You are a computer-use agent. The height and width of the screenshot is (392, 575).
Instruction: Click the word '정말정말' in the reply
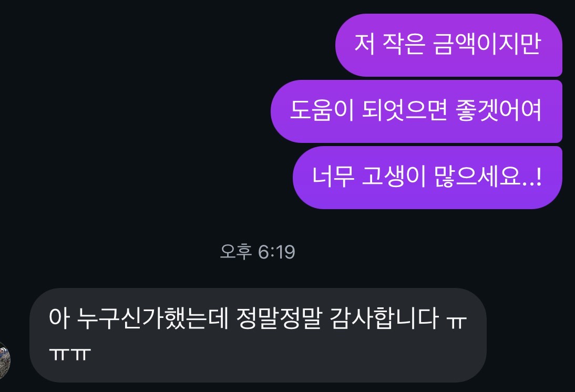pyautogui.click(x=280, y=318)
